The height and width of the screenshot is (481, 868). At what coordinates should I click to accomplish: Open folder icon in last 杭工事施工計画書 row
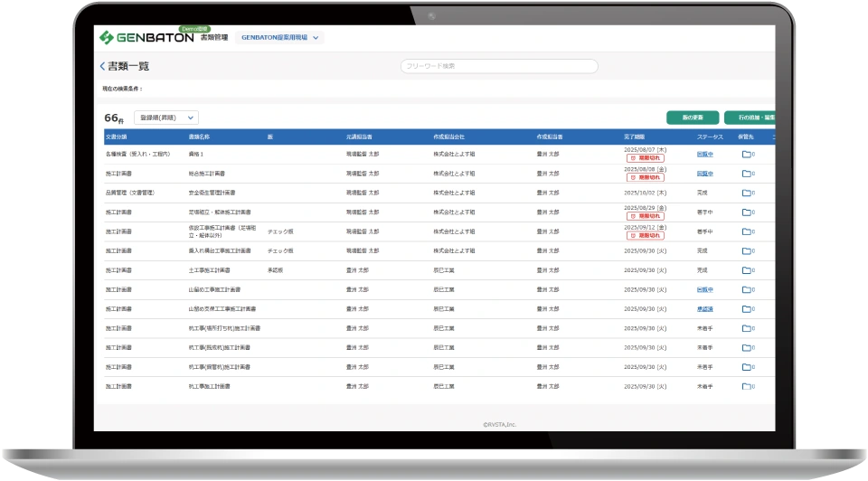(x=747, y=387)
